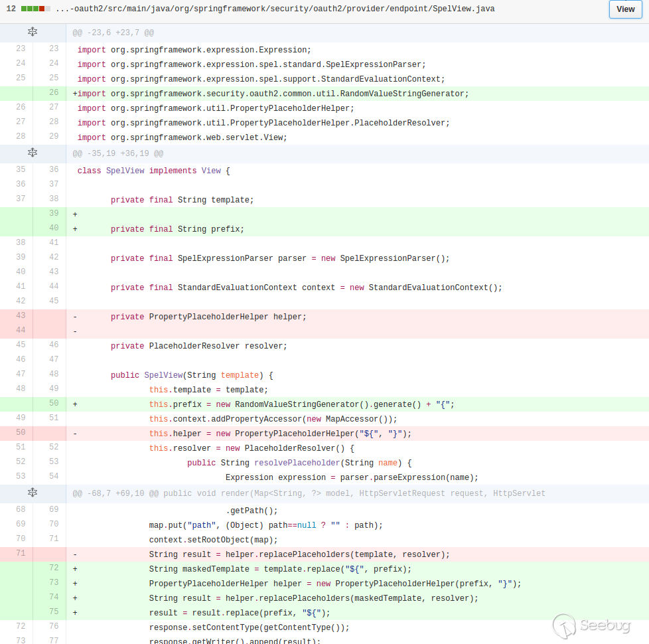Click old line number 71 of the deleted result line
This screenshot has width=649, height=644.
point(20,554)
